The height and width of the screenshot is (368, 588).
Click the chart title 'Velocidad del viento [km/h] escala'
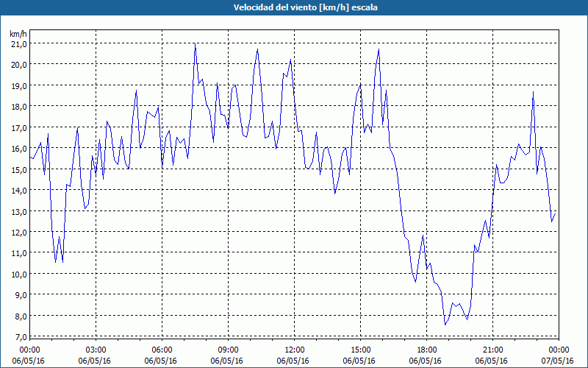click(305, 7)
